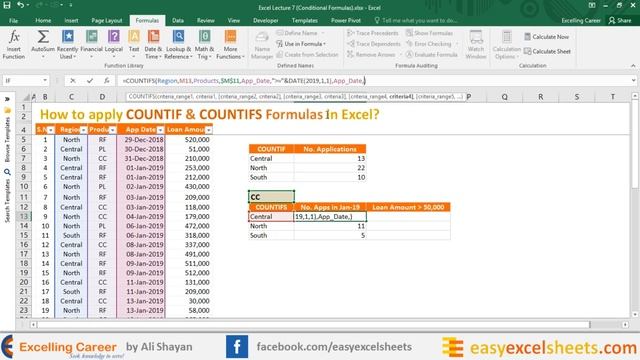Open Ribbon Display Options icon
This screenshot has width=640, height=360.
point(591,6)
